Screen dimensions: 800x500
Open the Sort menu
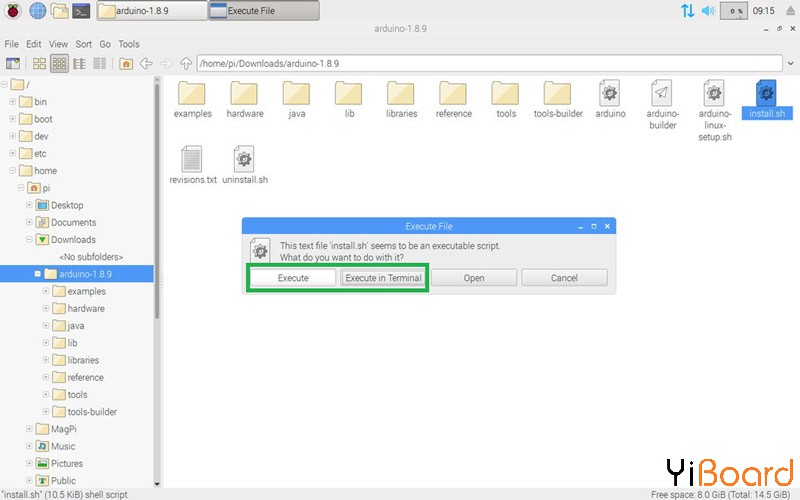84,44
